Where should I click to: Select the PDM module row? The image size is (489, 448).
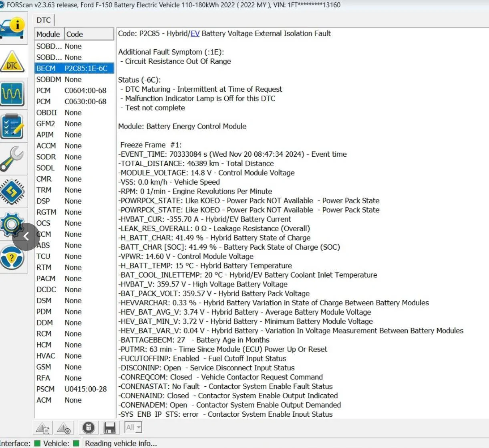[74, 311]
